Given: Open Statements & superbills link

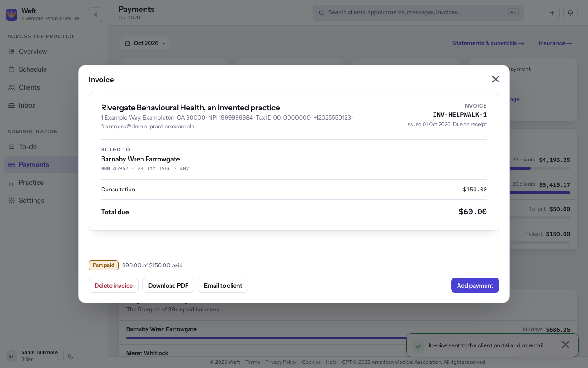Looking at the screenshot, I should (488, 43).
